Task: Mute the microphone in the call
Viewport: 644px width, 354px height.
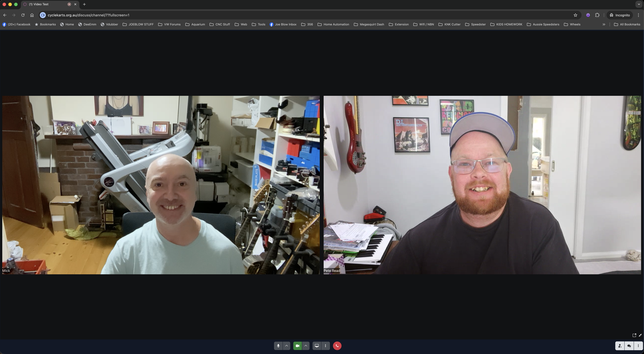Action: click(x=278, y=346)
